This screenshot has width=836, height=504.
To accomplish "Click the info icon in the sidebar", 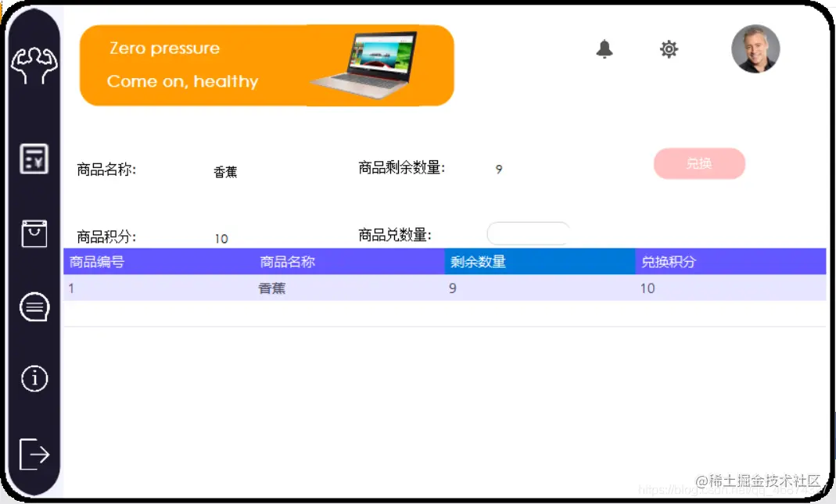I will click(34, 378).
